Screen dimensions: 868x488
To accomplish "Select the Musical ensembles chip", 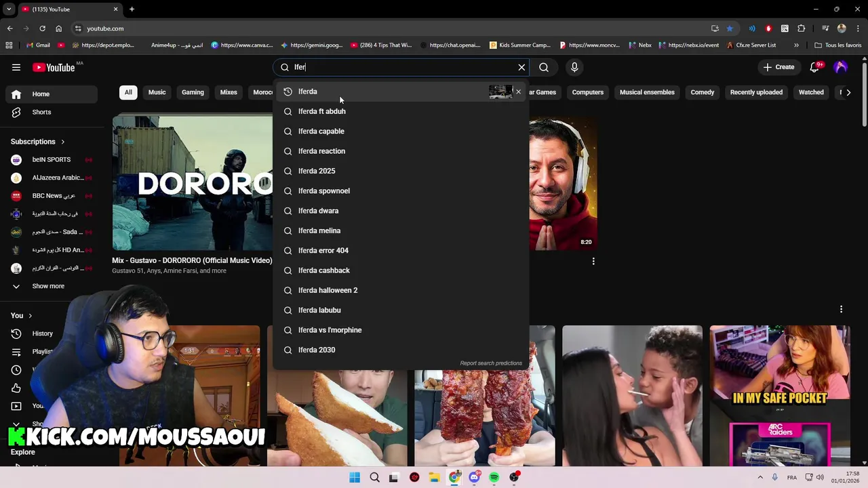I will (x=647, y=92).
